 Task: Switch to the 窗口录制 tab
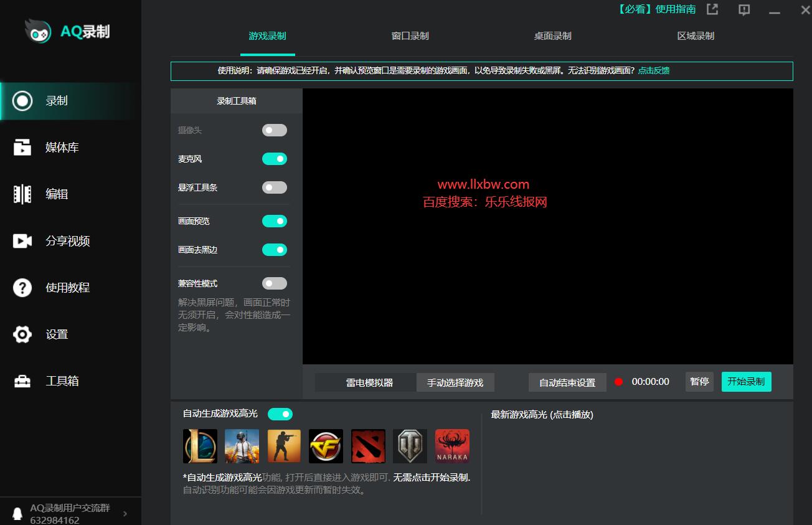(409, 36)
